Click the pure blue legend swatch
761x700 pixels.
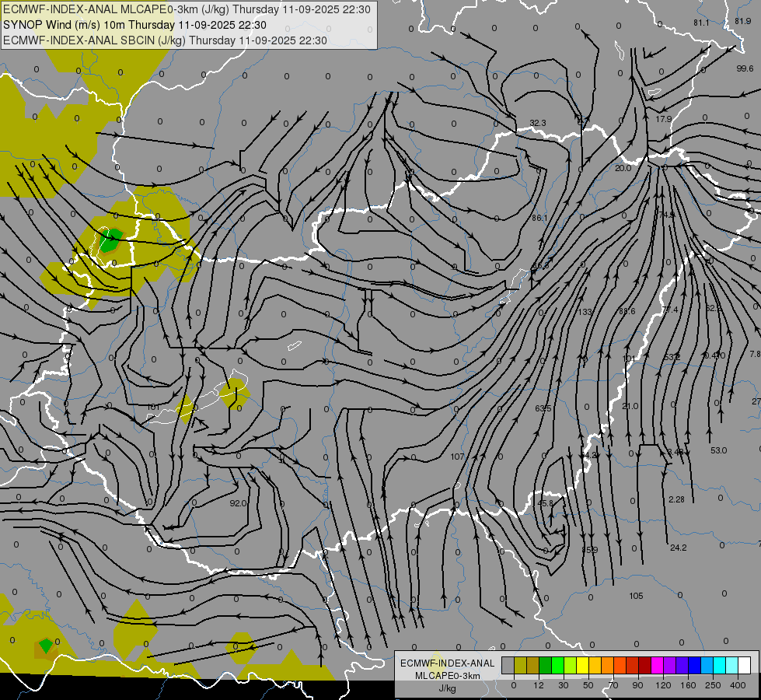click(x=695, y=665)
